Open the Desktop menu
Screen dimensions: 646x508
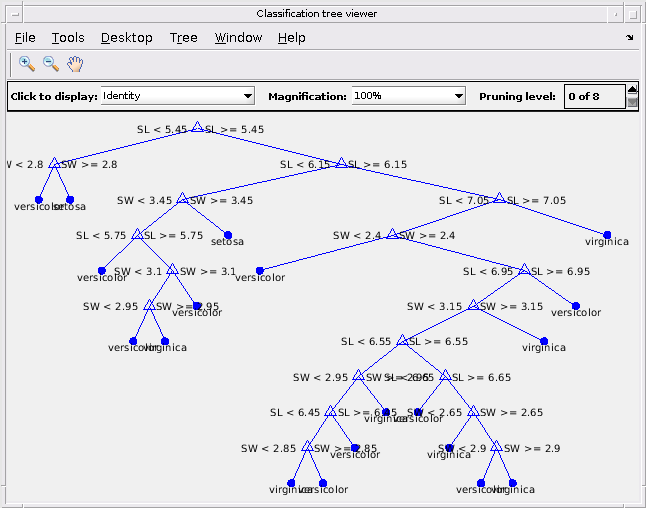[127, 37]
